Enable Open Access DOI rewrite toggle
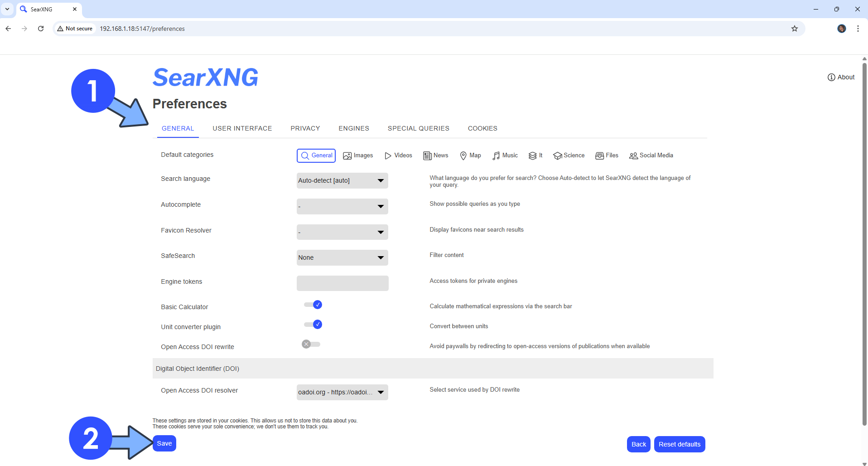This screenshot has width=868, height=466. [x=311, y=345]
